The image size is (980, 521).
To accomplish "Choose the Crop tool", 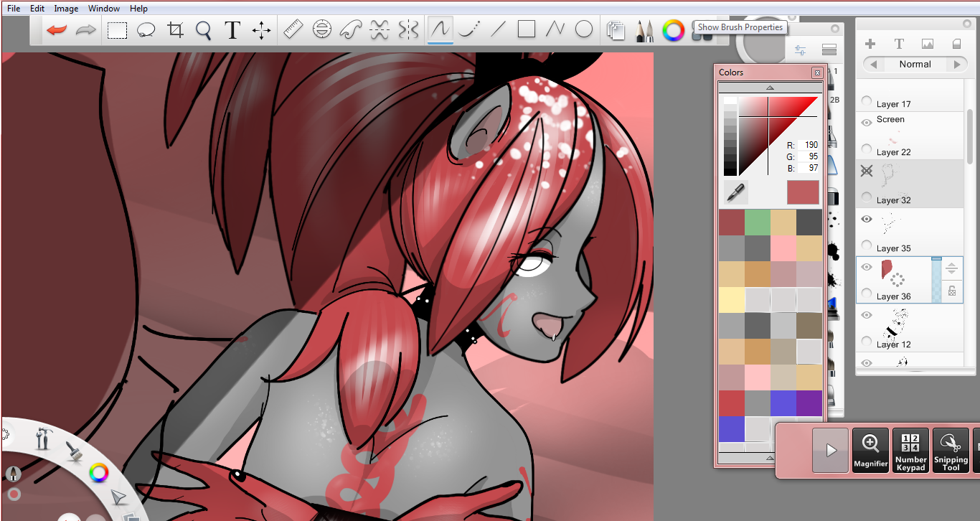I will coord(175,30).
